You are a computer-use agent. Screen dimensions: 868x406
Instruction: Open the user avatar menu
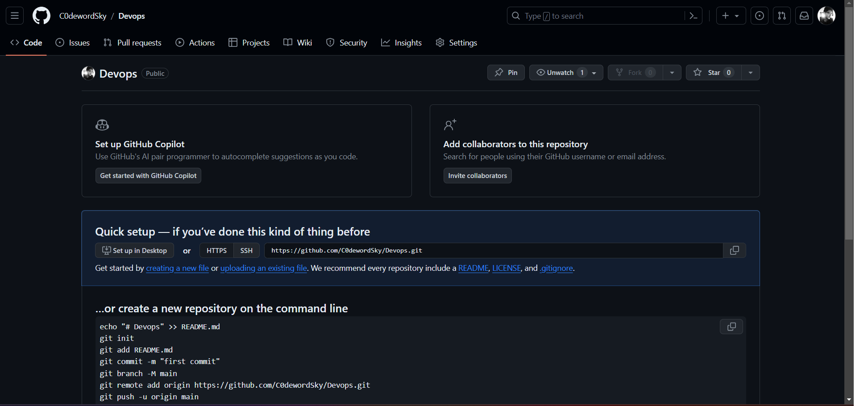[826, 16]
